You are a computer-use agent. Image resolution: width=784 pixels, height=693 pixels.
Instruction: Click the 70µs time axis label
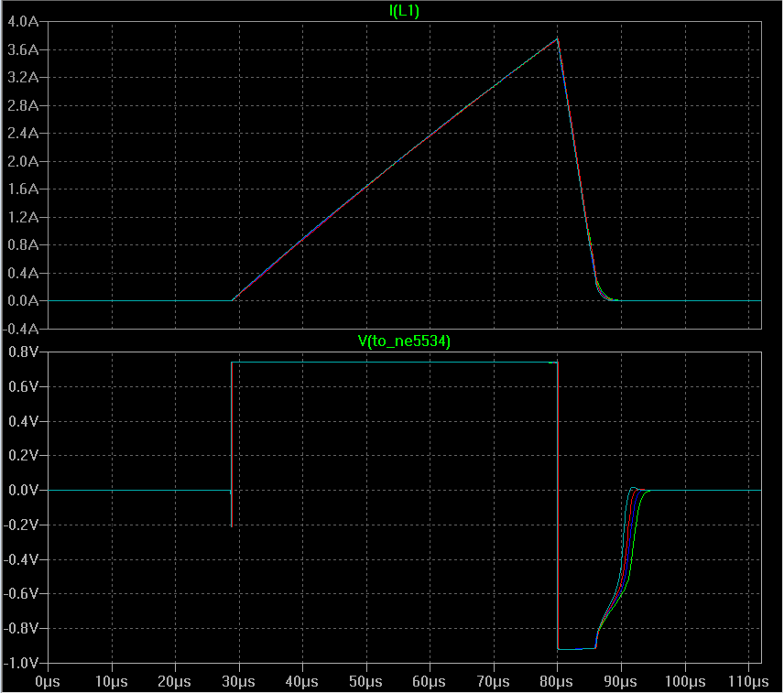[x=493, y=681]
